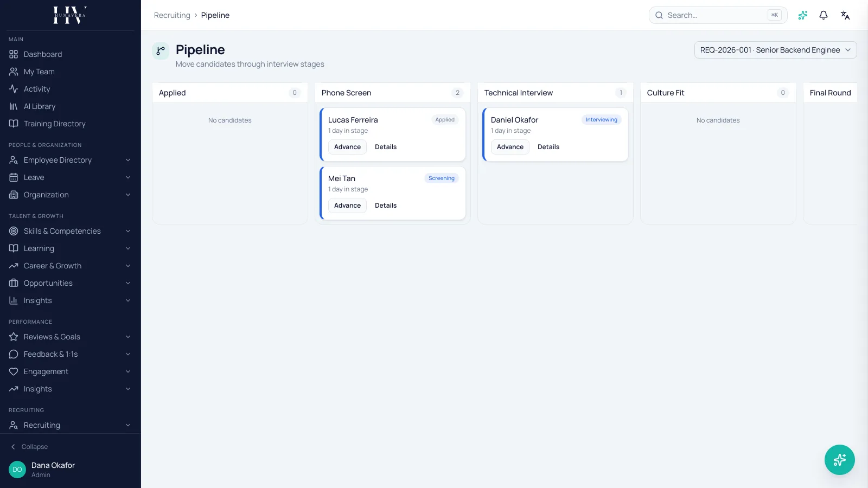The width and height of the screenshot is (868, 488).
Task: Advance Mei Tan to next stage
Action: pyautogui.click(x=347, y=206)
